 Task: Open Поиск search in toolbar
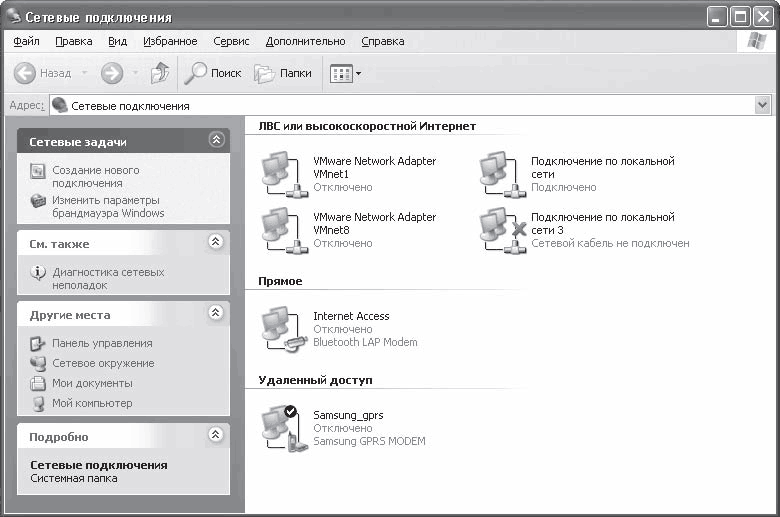point(212,73)
